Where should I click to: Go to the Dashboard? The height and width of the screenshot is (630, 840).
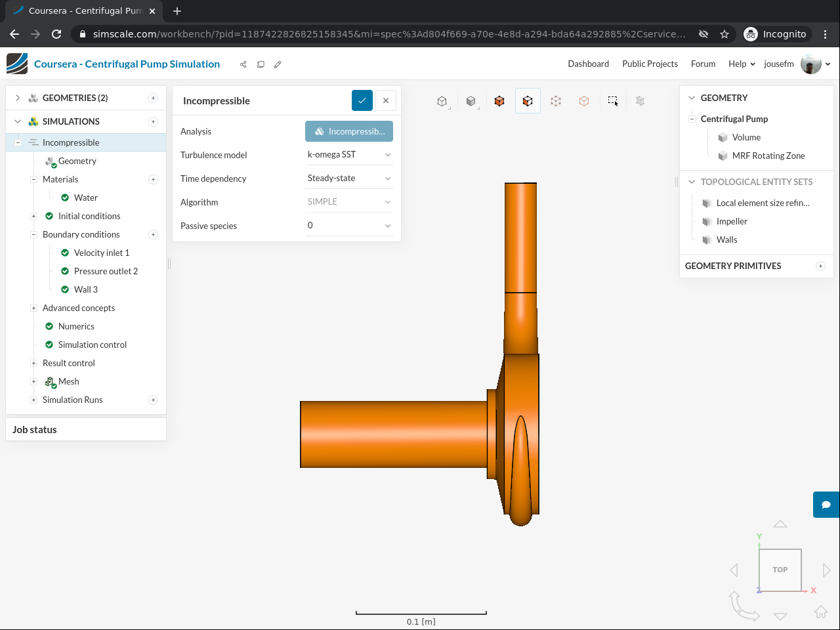(588, 64)
